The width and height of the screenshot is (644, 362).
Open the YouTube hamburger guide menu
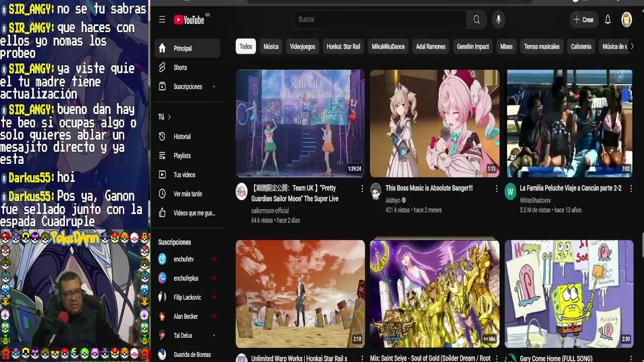[162, 20]
